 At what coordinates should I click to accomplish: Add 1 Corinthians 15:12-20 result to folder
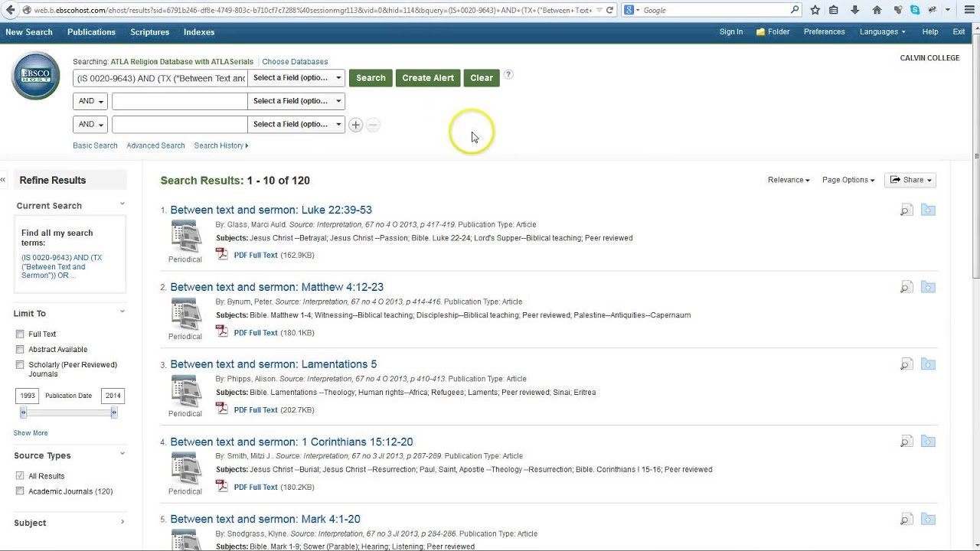(x=928, y=442)
